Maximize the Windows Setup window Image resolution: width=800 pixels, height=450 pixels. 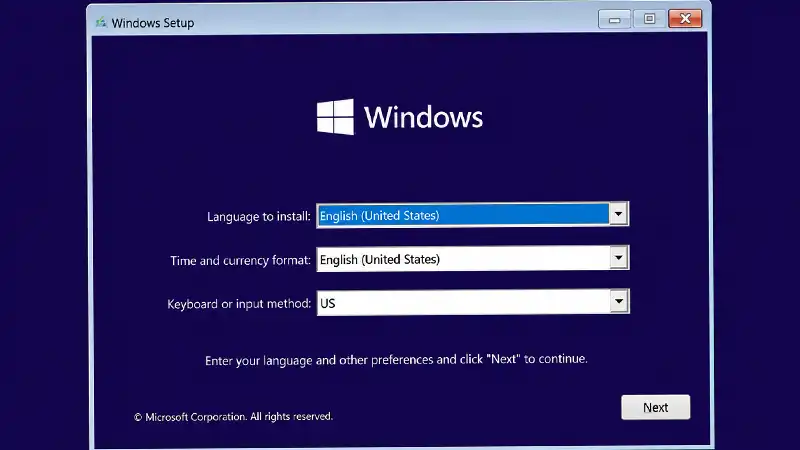pyautogui.click(x=649, y=19)
